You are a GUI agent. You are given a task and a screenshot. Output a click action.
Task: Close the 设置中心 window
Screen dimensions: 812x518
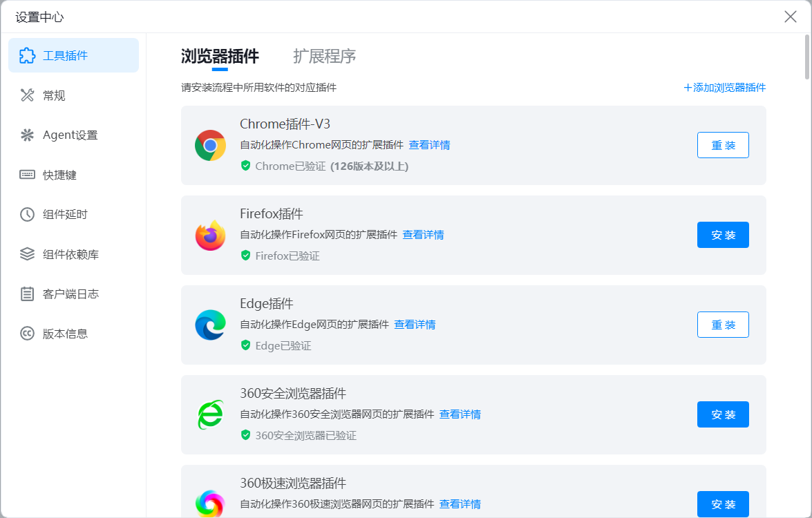(791, 17)
